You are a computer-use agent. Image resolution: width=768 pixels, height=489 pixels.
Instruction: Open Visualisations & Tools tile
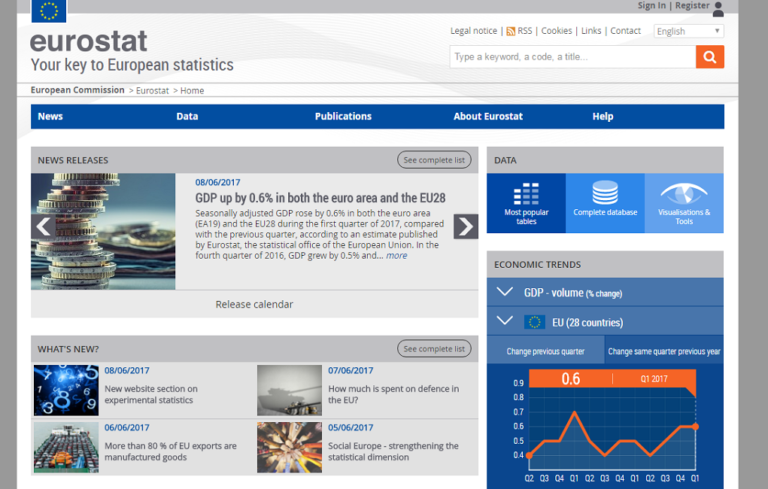684,203
